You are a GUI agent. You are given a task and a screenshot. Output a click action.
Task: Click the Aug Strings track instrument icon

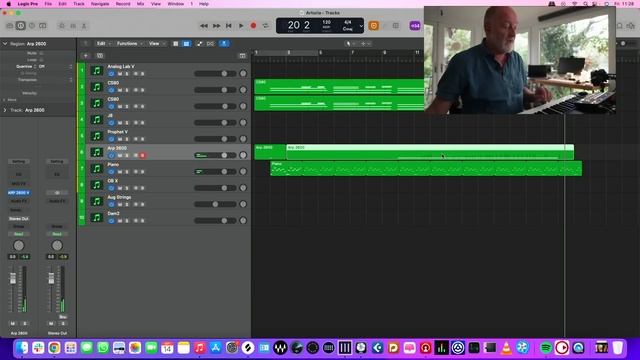(97, 201)
